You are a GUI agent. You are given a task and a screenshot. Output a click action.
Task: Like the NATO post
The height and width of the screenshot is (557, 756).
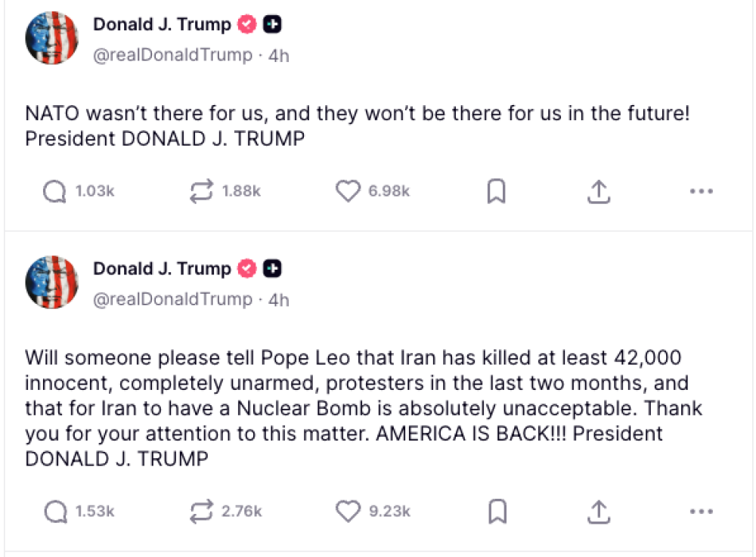[x=348, y=192]
